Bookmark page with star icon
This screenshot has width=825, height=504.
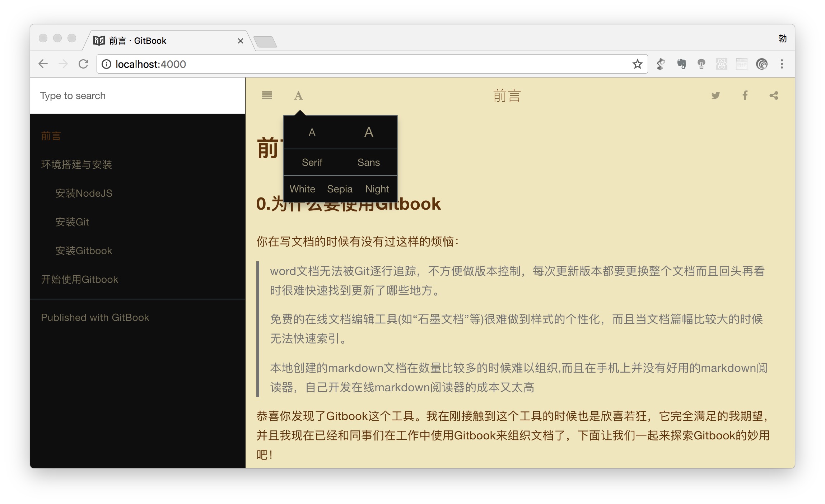point(637,64)
